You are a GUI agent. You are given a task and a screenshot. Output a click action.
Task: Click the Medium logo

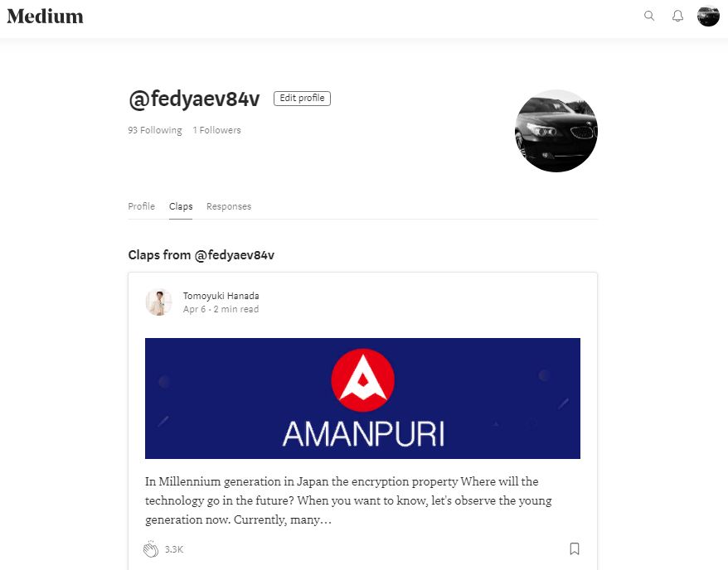coord(45,17)
